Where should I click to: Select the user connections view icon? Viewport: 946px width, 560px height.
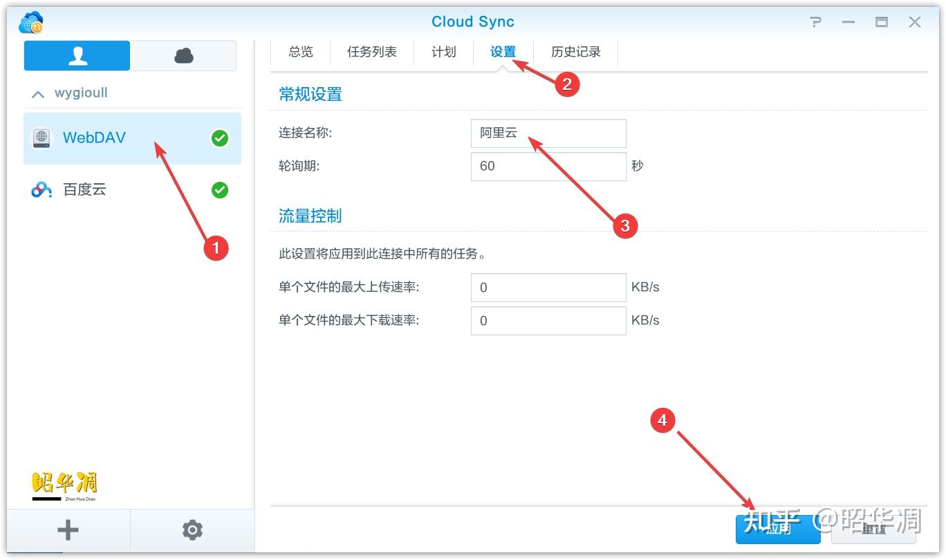point(77,55)
